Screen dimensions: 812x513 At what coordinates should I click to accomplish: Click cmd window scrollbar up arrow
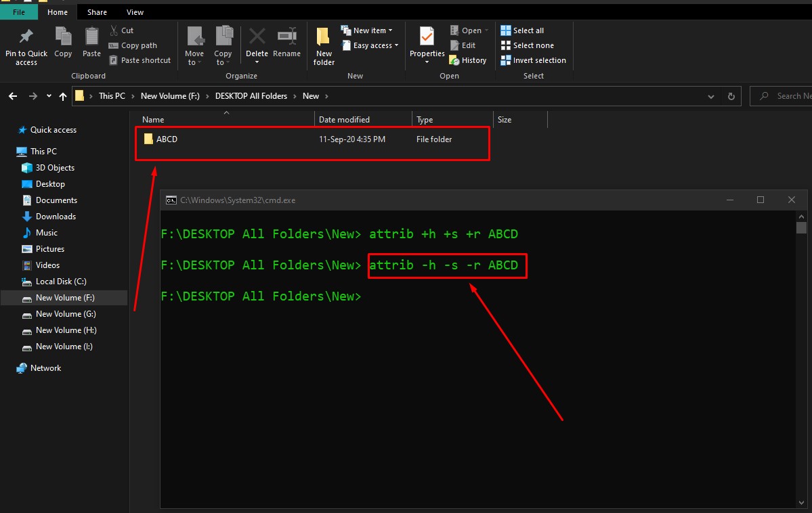point(801,217)
